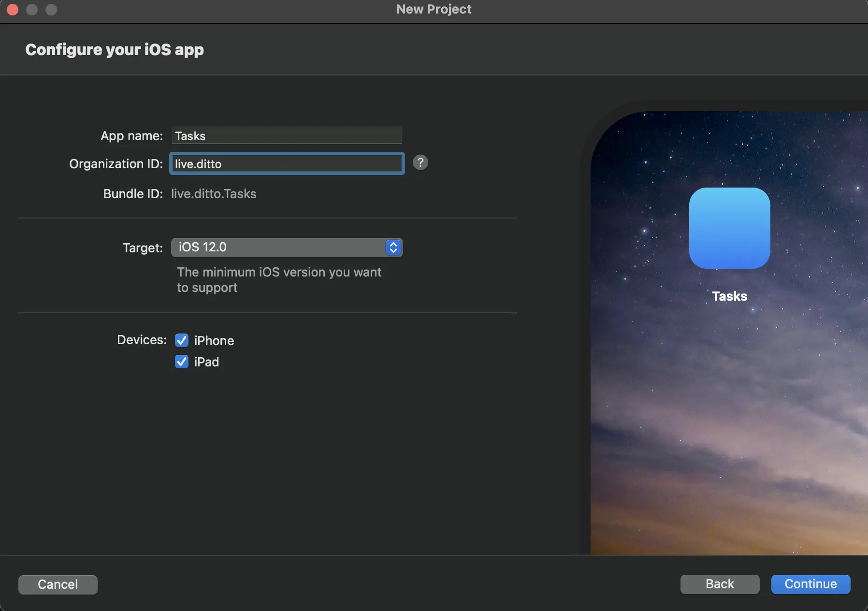868x611 pixels.
Task: Click the Tasks label under the app icon
Action: click(x=729, y=296)
